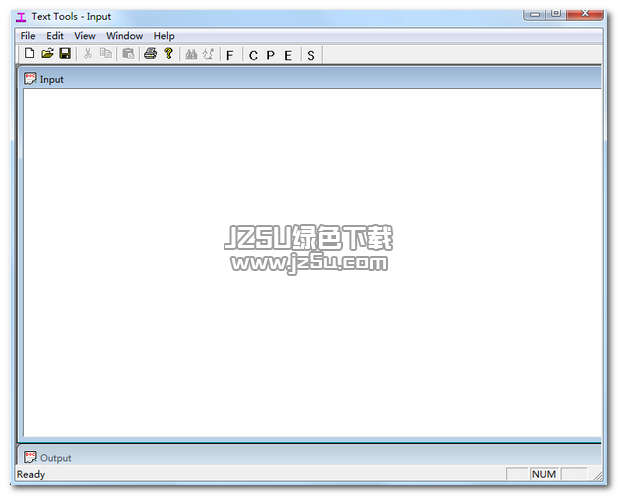Maximize the Text Tools window
This screenshot has width=618, height=496.
coord(556,14)
